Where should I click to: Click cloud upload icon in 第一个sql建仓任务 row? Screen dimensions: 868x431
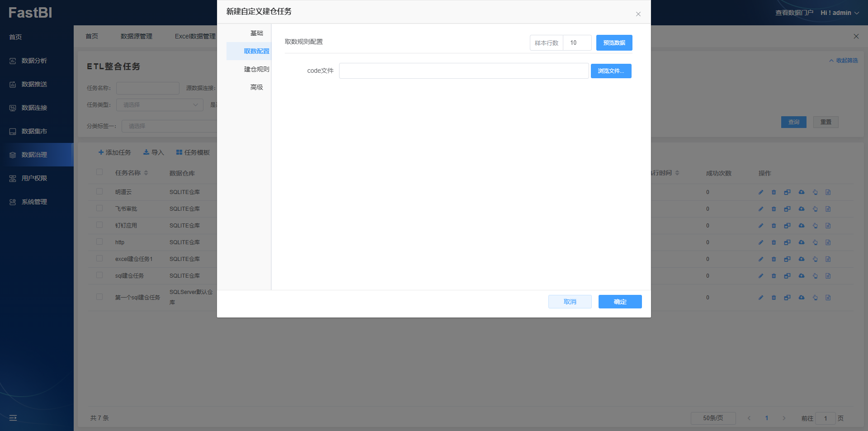802,298
